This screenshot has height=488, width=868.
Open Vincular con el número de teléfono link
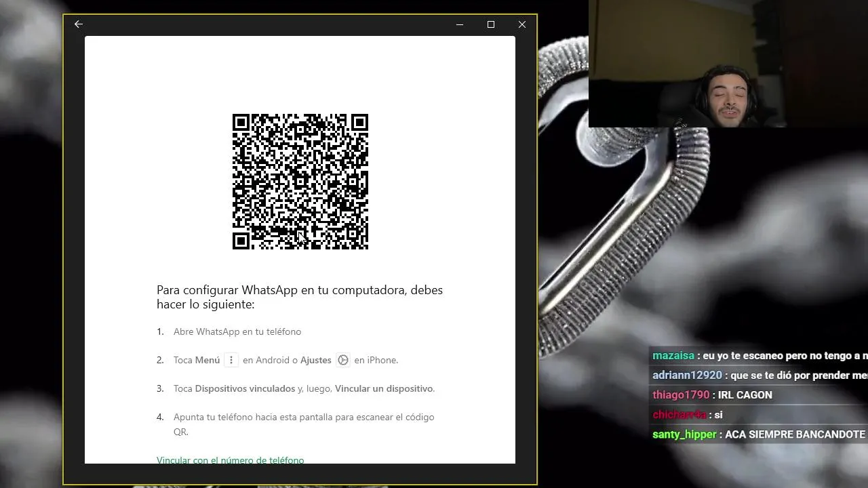click(231, 460)
